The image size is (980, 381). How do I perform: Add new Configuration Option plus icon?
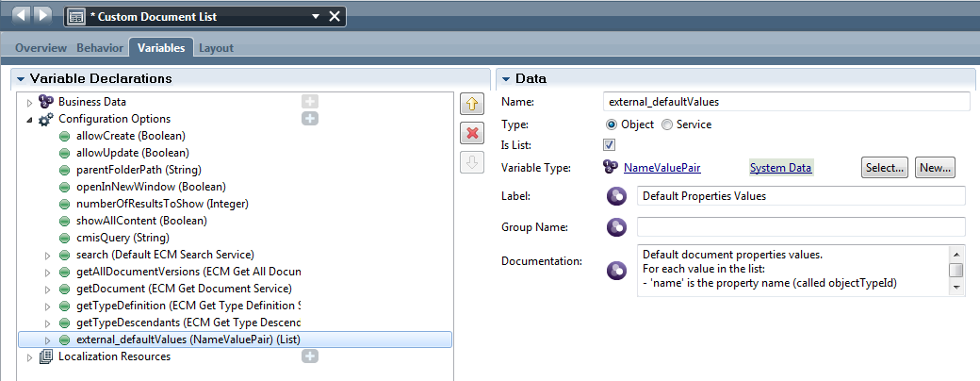tap(310, 119)
